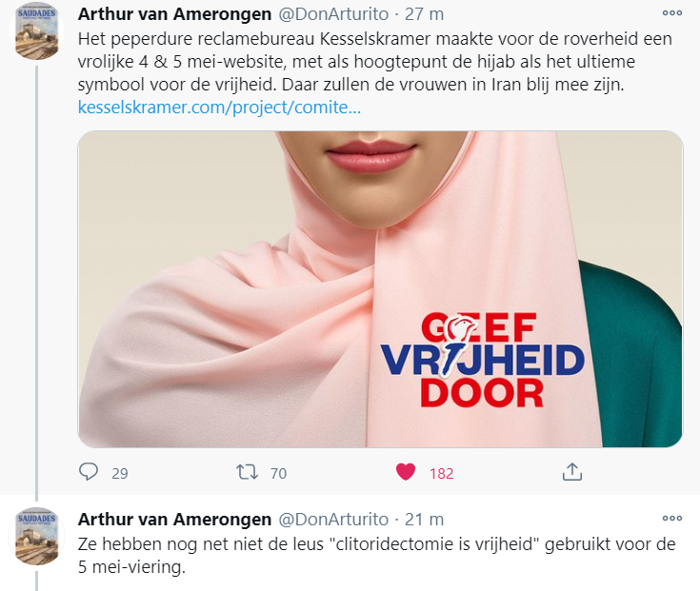This screenshot has height=591, width=700.
Task: Open the reply icon under first tweet
Action: coord(89,471)
